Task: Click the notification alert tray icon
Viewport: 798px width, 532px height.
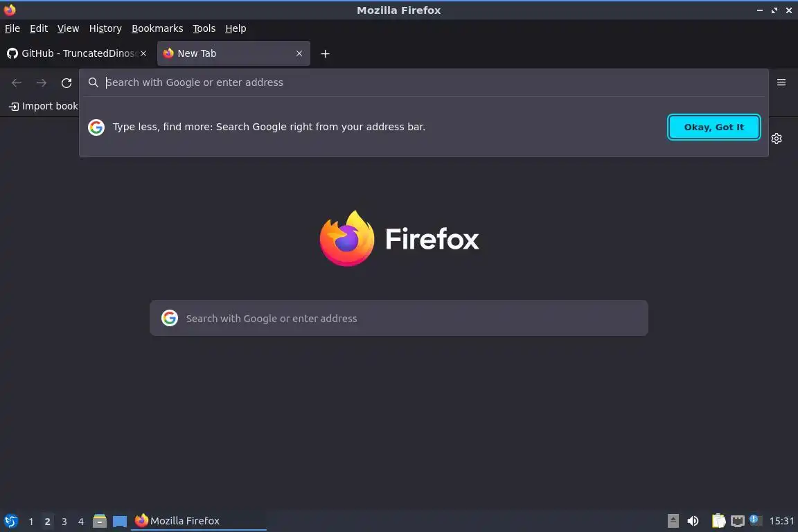Action: point(756,520)
